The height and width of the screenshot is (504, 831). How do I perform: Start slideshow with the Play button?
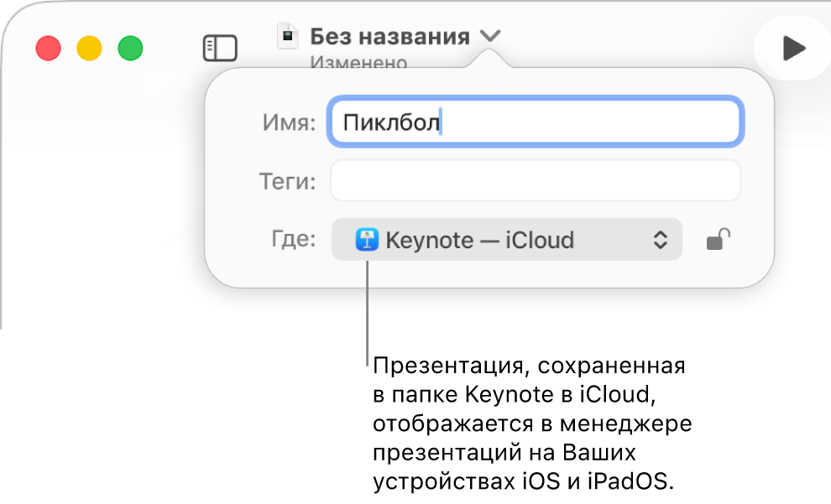pos(793,48)
